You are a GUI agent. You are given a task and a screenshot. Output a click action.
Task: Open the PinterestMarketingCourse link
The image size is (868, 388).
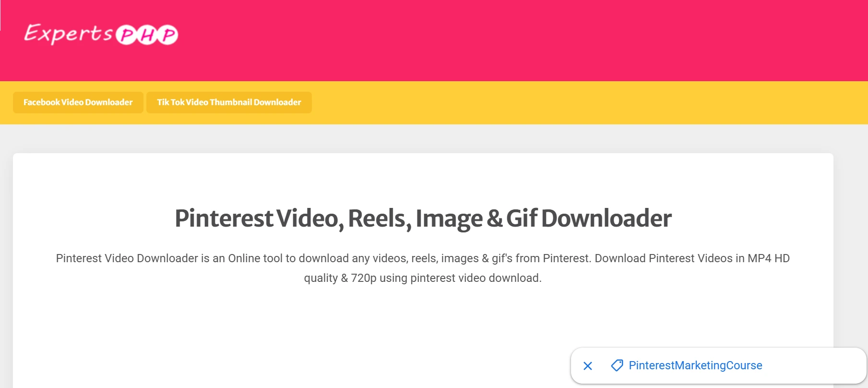pos(695,365)
